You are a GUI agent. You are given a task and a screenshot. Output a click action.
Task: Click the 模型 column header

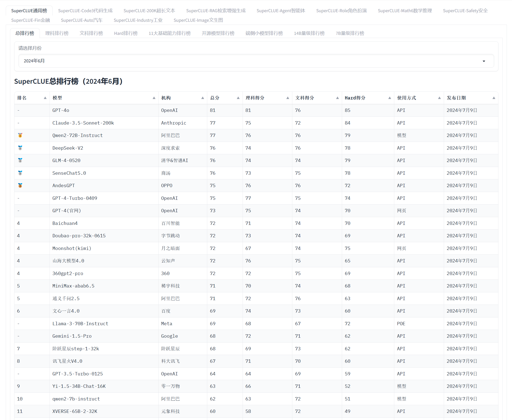[104, 98]
